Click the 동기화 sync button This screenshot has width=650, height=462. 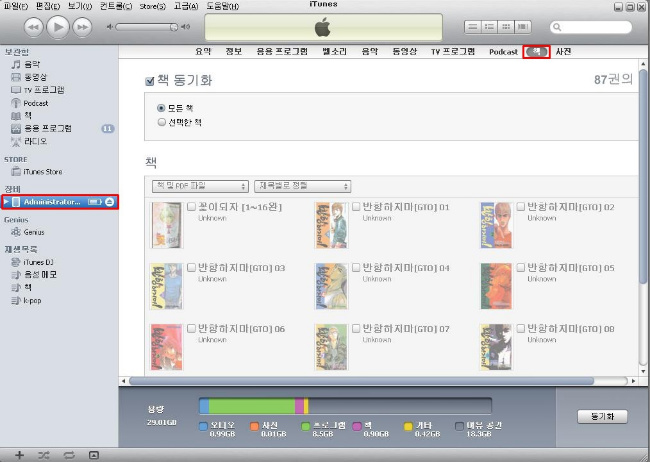pyautogui.click(x=602, y=416)
